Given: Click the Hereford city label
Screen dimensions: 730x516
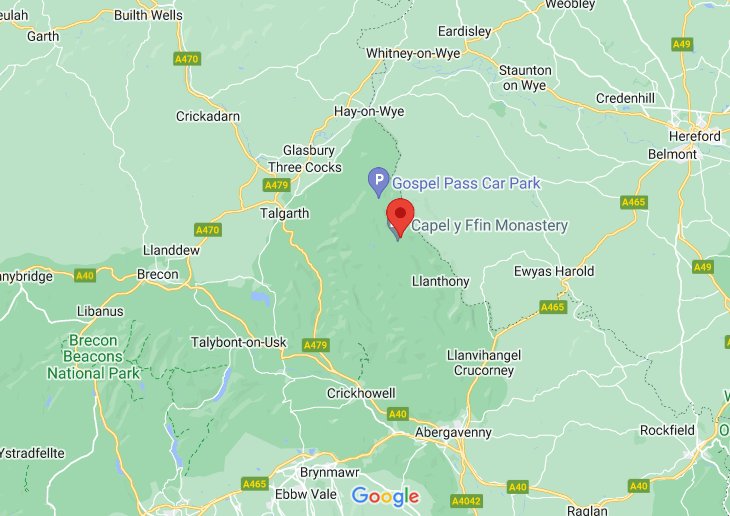Looking at the screenshot, I should click(x=695, y=136).
